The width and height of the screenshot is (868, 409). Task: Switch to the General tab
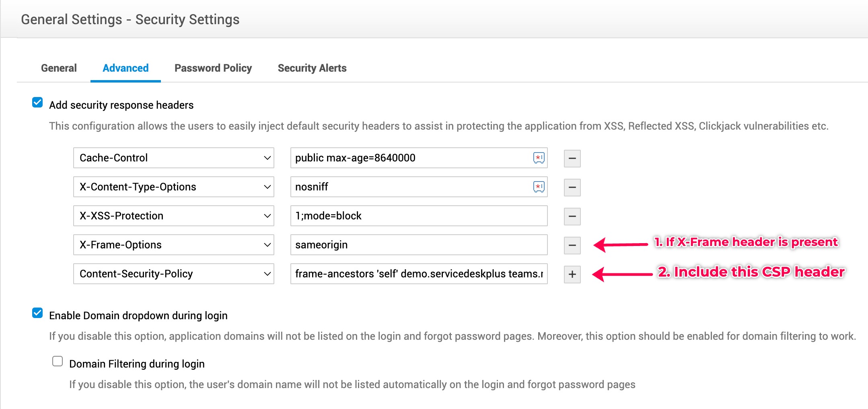(x=59, y=68)
